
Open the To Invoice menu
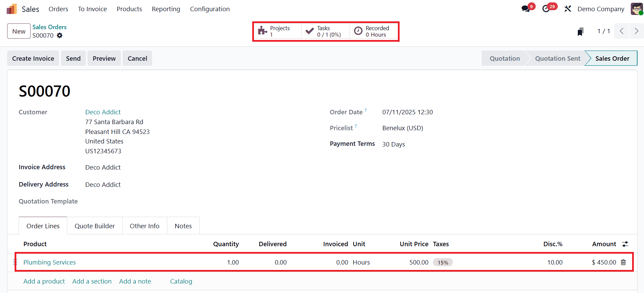pos(92,9)
